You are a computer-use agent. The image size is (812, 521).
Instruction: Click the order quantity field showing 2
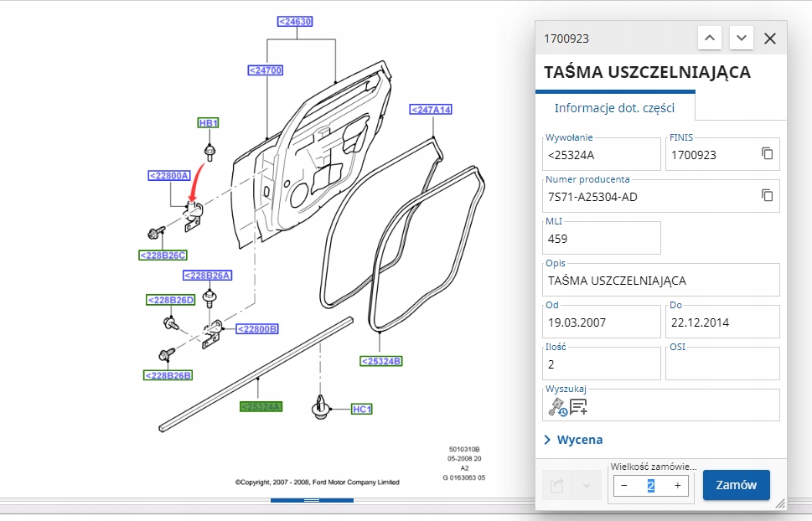tap(650, 485)
